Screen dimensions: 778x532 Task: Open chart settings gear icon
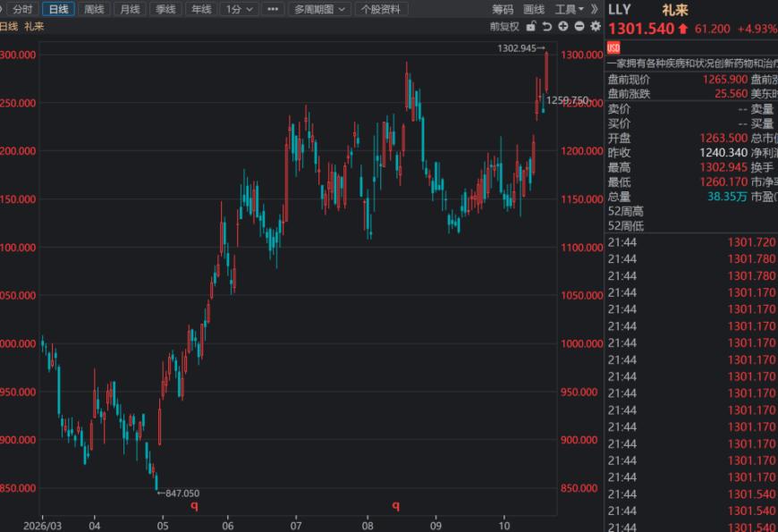click(x=596, y=26)
